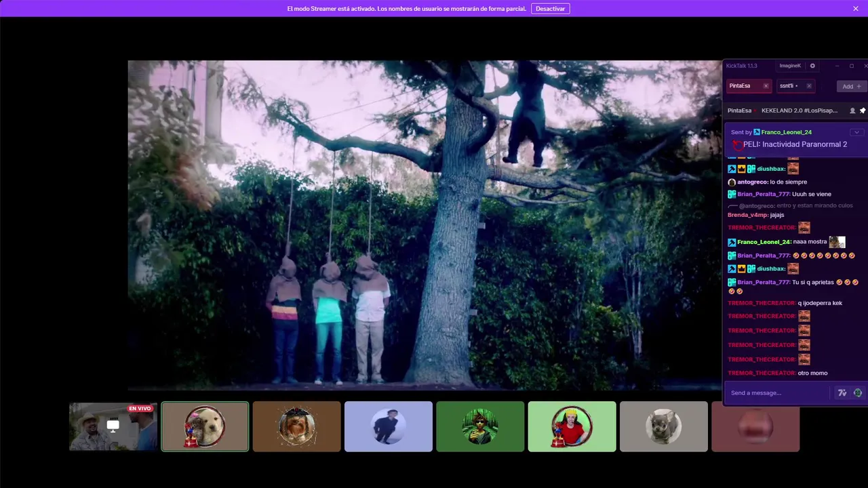Select the dark green character avatar tile
868x488 pixels.
pyautogui.click(x=480, y=426)
